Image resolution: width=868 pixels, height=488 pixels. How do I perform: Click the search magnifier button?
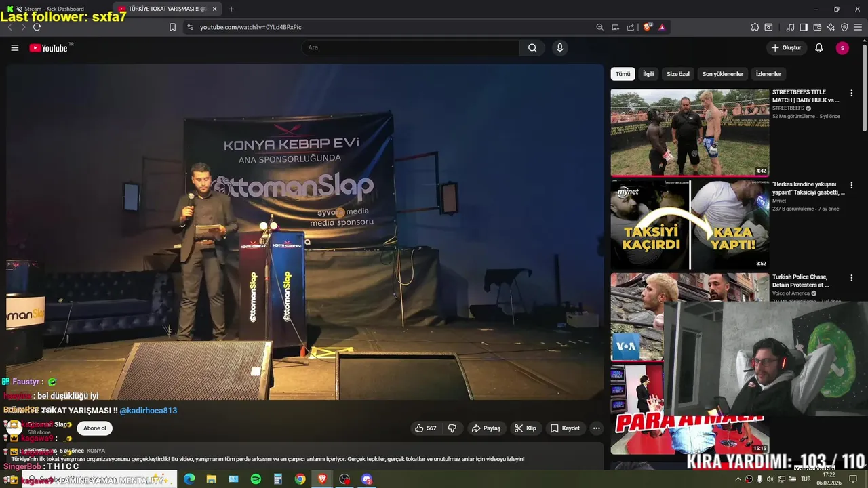click(532, 47)
